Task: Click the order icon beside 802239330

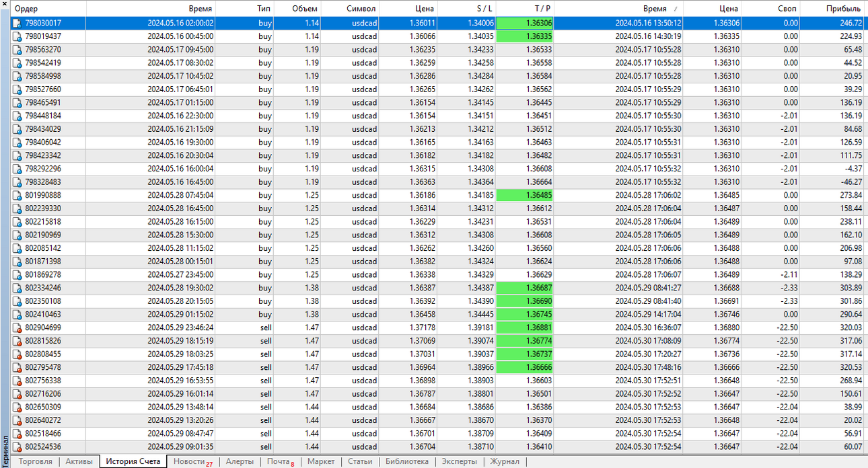Action: [x=17, y=208]
